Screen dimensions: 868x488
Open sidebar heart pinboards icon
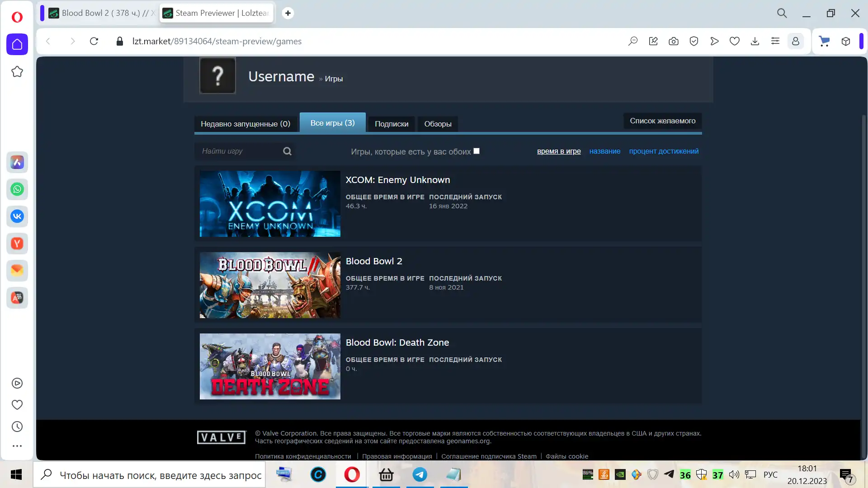tap(17, 405)
